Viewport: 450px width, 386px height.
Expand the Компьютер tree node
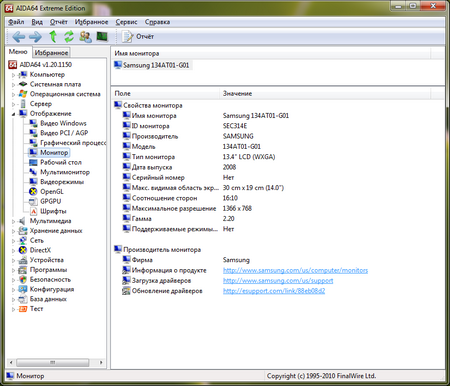point(13,75)
